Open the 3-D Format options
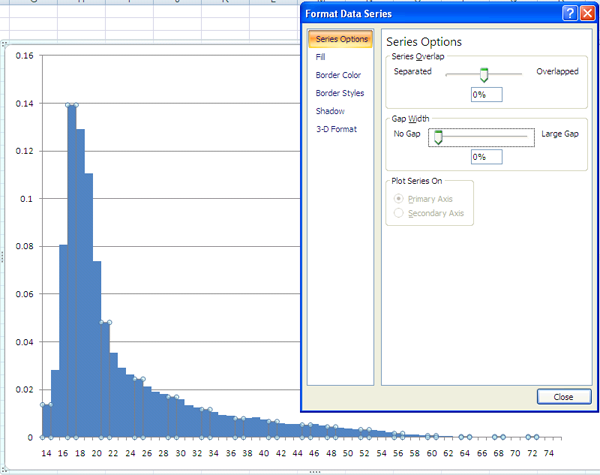 336,129
